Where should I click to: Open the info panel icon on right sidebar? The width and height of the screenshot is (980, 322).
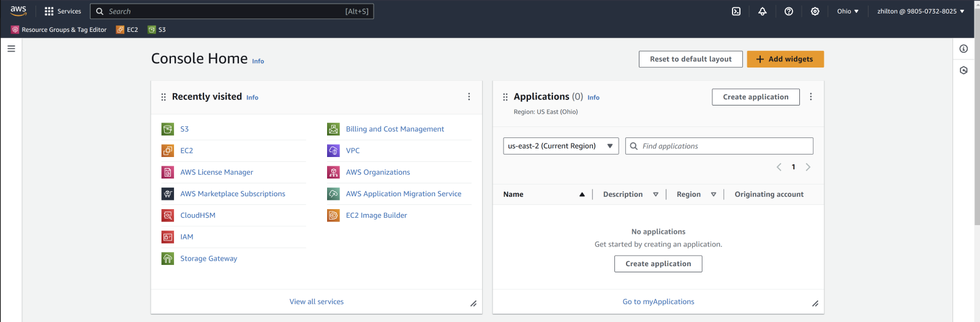963,48
